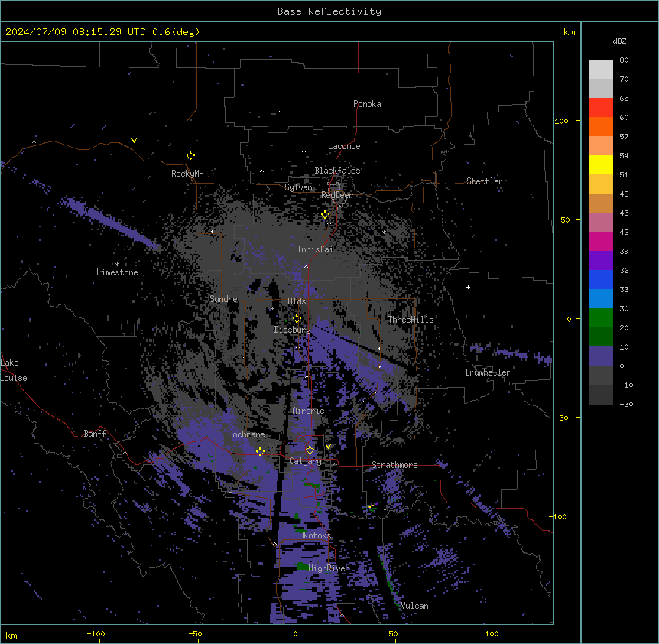659x644 pixels.
Task: Click the Airdrie city label
Action: (309, 411)
